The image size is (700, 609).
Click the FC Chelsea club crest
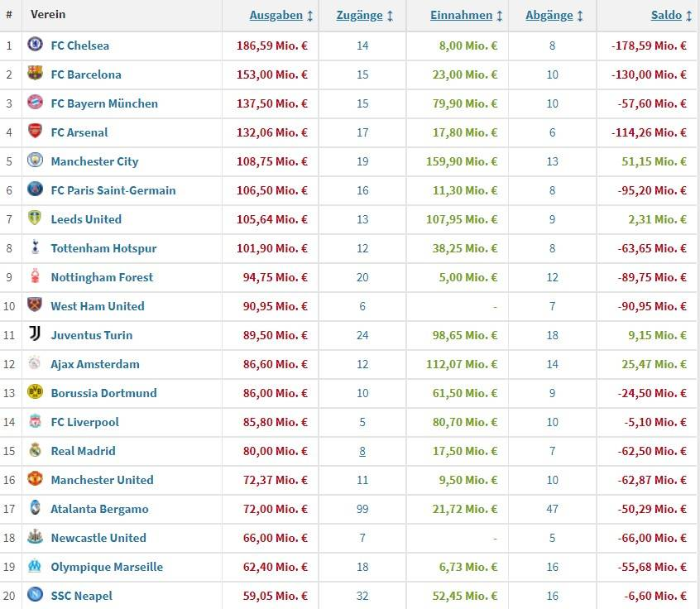coord(35,44)
